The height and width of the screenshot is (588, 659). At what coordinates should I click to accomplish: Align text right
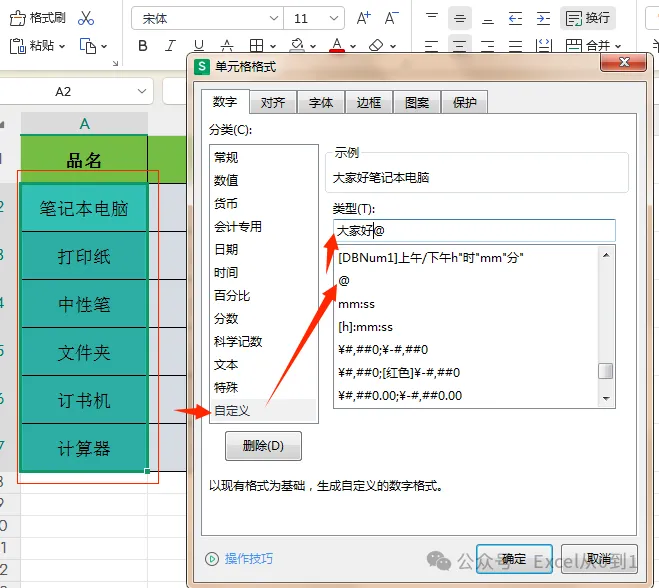[488, 45]
